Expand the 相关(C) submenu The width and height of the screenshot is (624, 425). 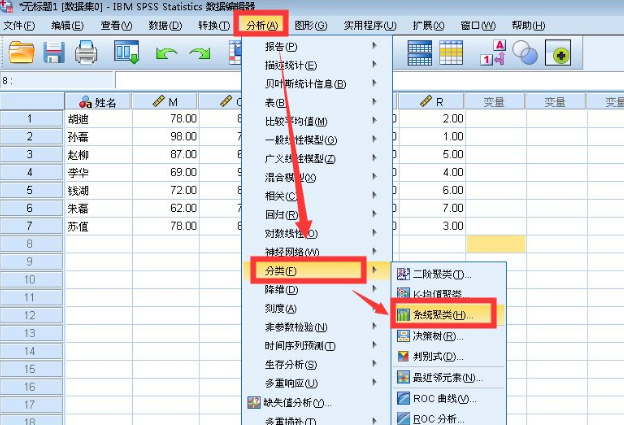click(x=317, y=196)
